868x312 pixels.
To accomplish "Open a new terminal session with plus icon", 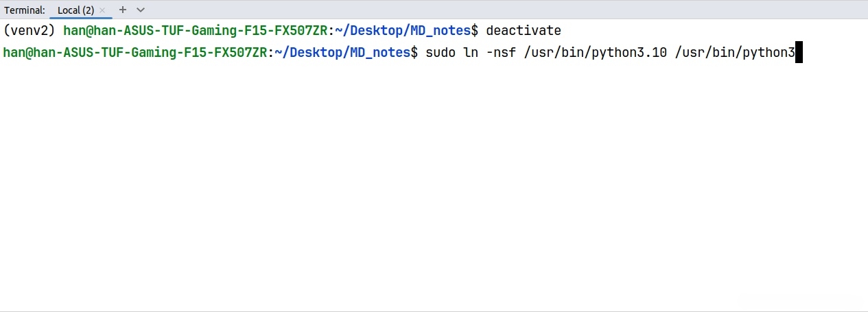I will [123, 10].
